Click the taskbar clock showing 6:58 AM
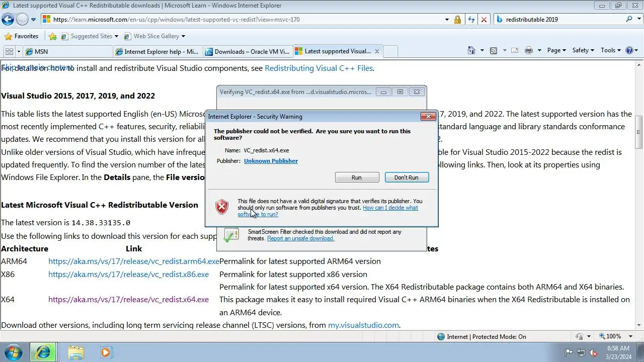Image resolution: width=644 pixels, height=362 pixels. 618,352
